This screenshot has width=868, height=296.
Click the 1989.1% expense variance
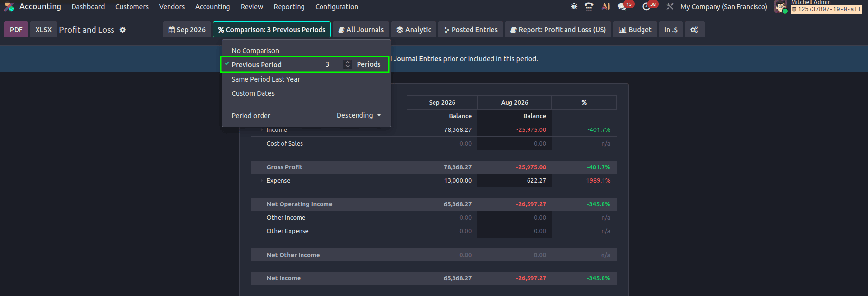click(598, 181)
